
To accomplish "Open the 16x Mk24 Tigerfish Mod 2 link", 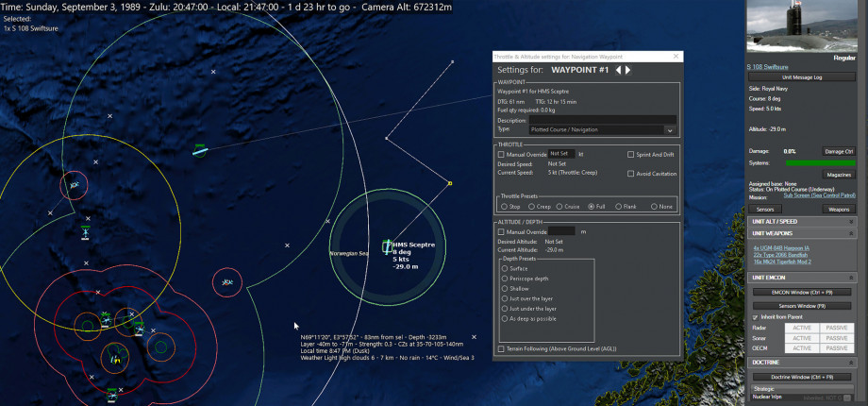I will [782, 262].
